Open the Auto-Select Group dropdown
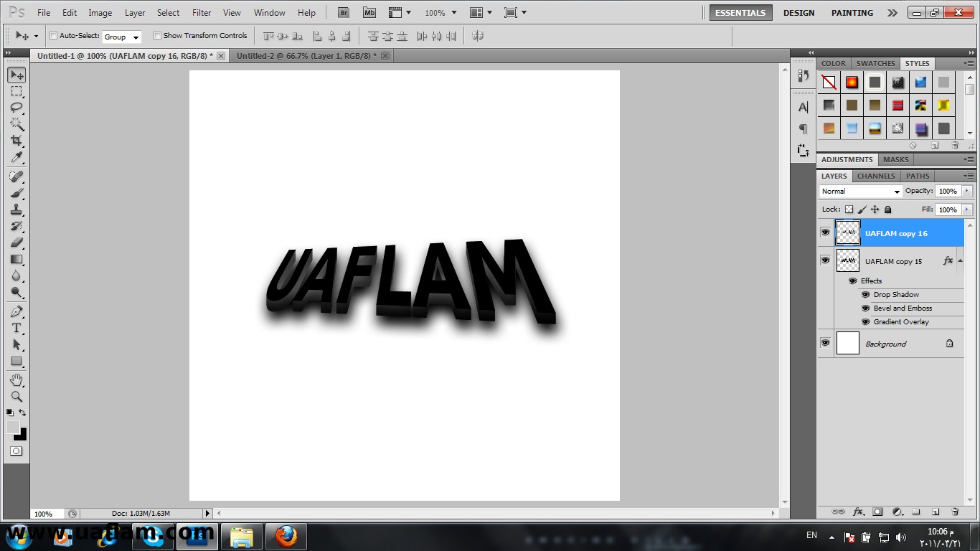Screen dimensions: 980x551 coord(121,37)
